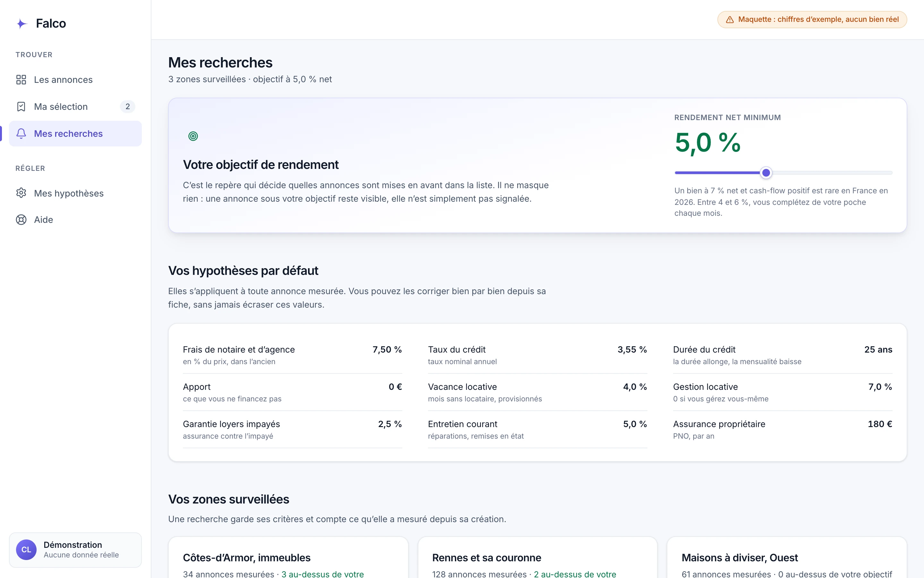The width and height of the screenshot is (924, 578).
Task: Click the warning triangle in the Maquette banner
Action: [730, 20]
